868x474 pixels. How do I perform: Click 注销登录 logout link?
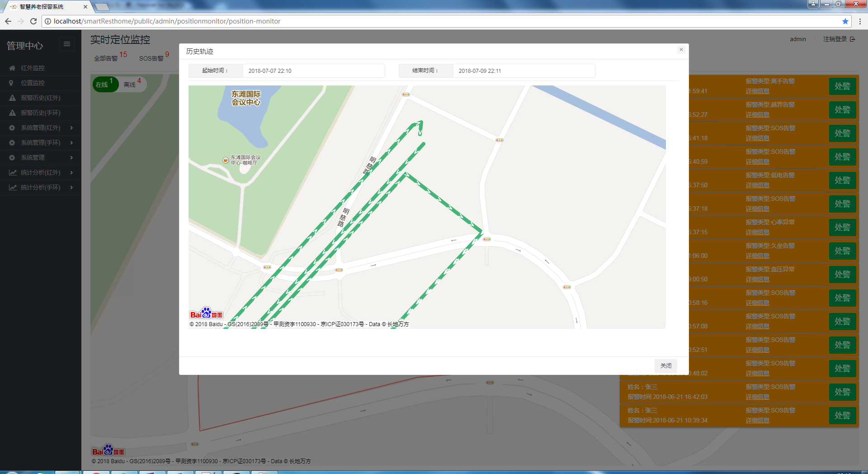(x=835, y=39)
